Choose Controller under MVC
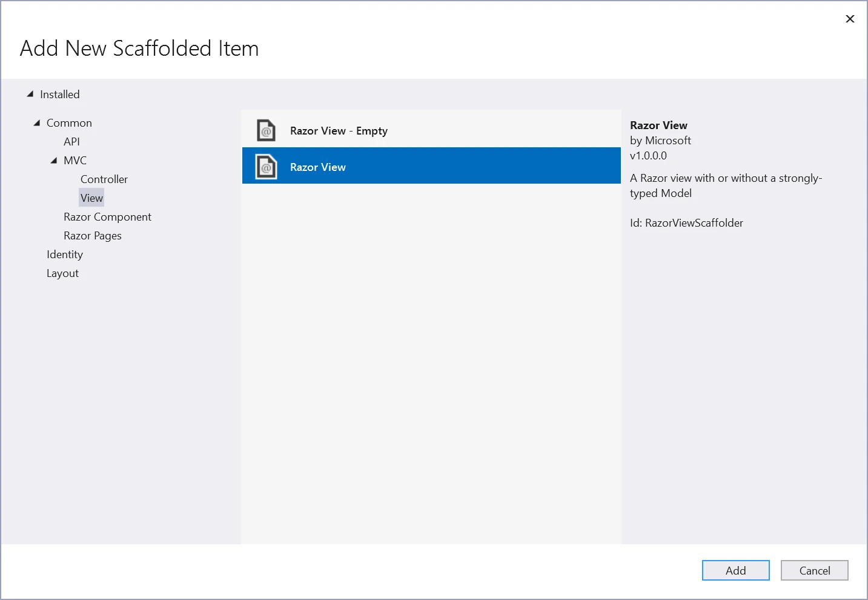Image resolution: width=868 pixels, height=600 pixels. click(104, 179)
